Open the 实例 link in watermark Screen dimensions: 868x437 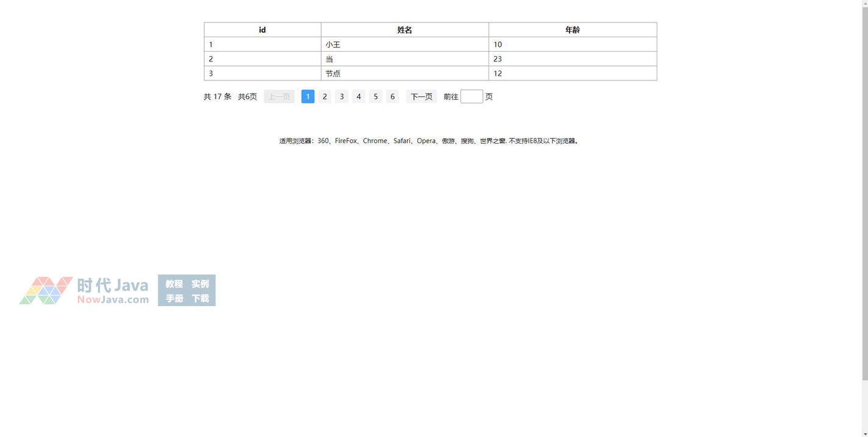[200, 284]
